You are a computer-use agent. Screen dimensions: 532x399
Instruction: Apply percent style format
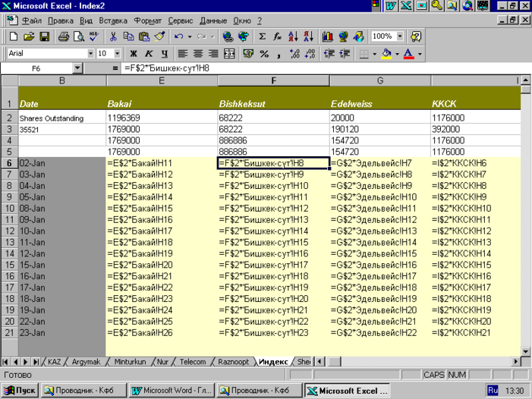pos(264,54)
